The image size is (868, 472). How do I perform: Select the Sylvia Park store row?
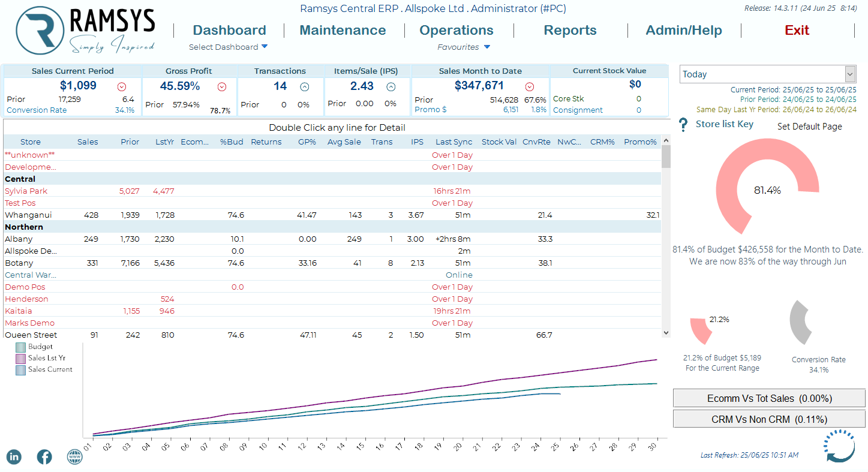[332, 191]
